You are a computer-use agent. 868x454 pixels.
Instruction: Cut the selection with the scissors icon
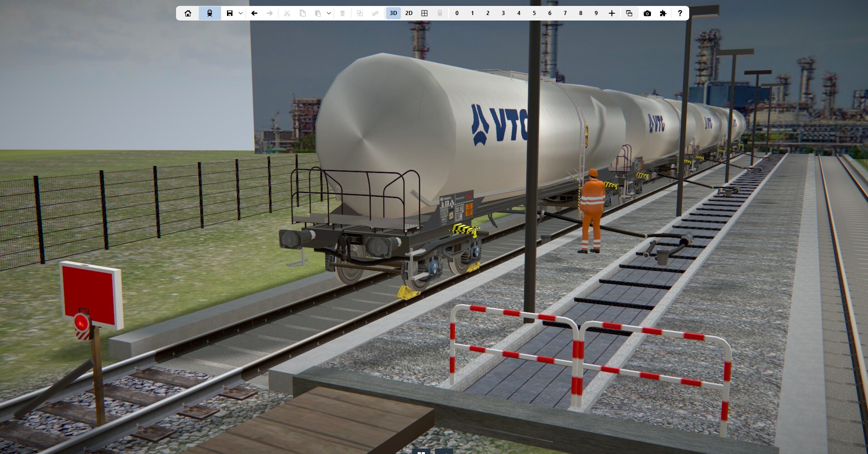click(287, 13)
